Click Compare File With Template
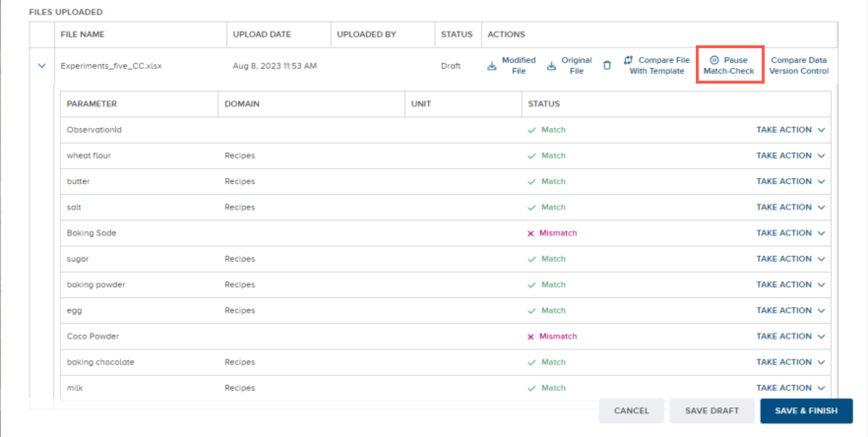The height and width of the screenshot is (437, 868). click(x=656, y=65)
